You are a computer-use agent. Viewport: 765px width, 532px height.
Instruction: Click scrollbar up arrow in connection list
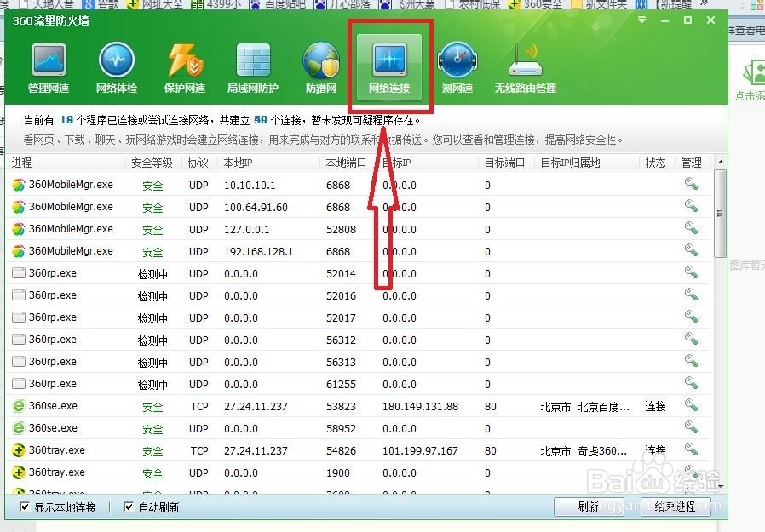[x=721, y=162]
